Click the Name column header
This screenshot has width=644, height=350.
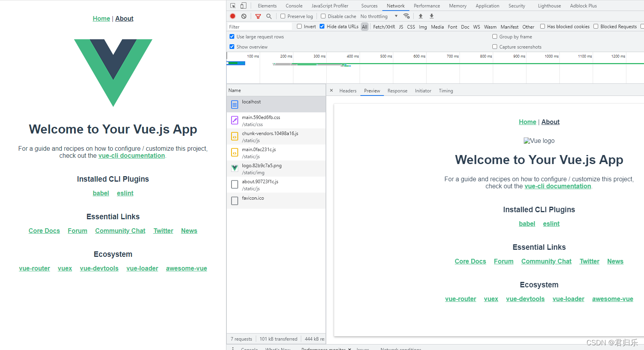(276, 90)
